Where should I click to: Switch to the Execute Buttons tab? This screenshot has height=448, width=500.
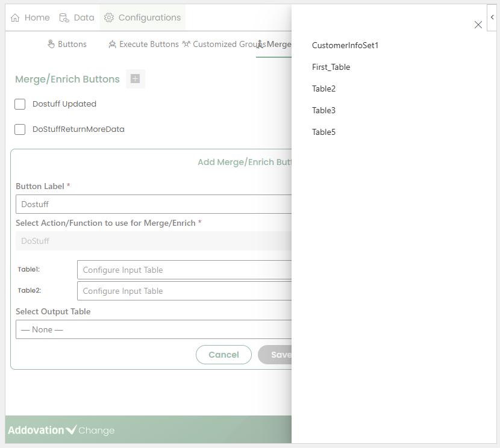click(143, 45)
